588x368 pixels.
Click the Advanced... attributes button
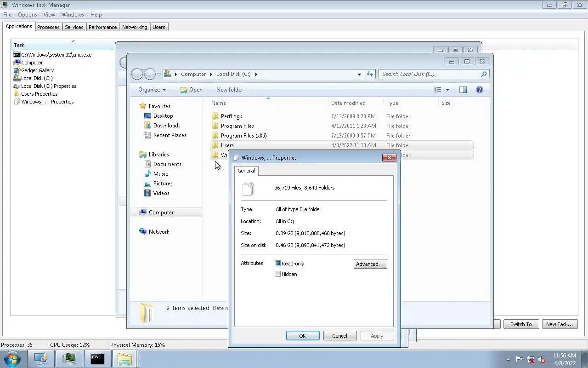[370, 264]
